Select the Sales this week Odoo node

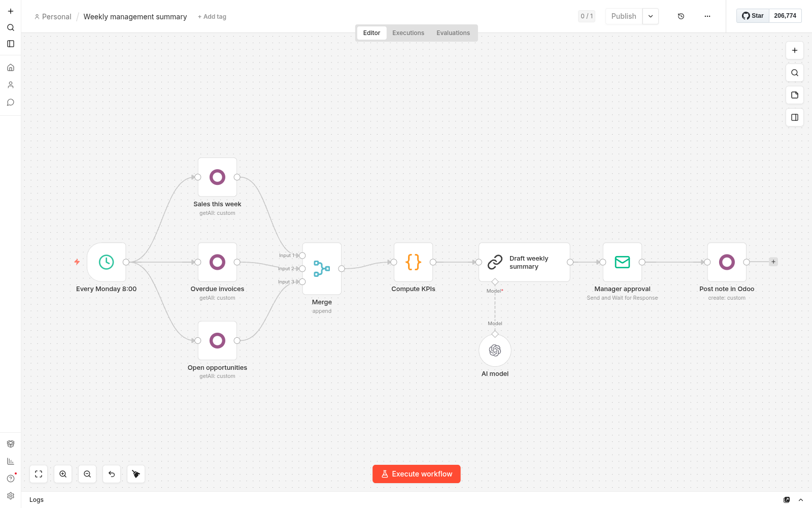click(x=217, y=177)
